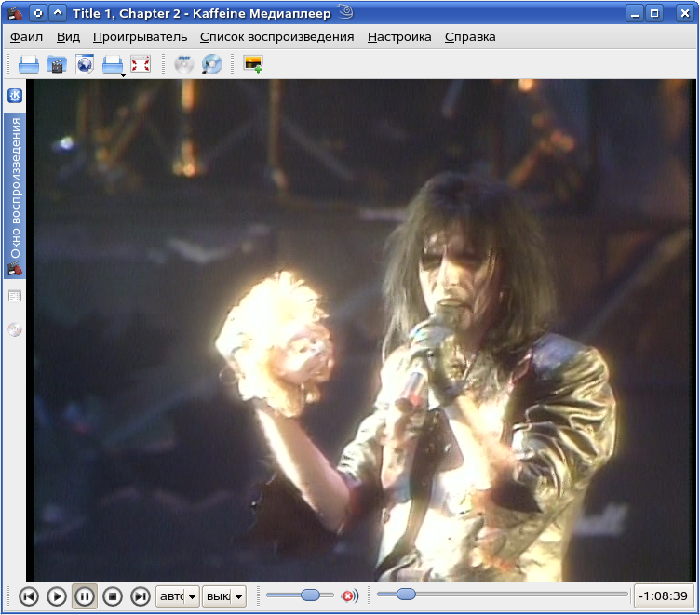Toggle fullscreen mode with red arrows icon
Screen dimensions: 700x615
pos(141,64)
